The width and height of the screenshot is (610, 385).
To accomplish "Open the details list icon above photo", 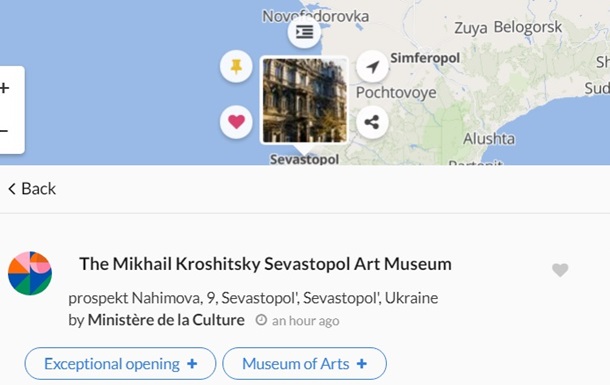I will pos(304,32).
